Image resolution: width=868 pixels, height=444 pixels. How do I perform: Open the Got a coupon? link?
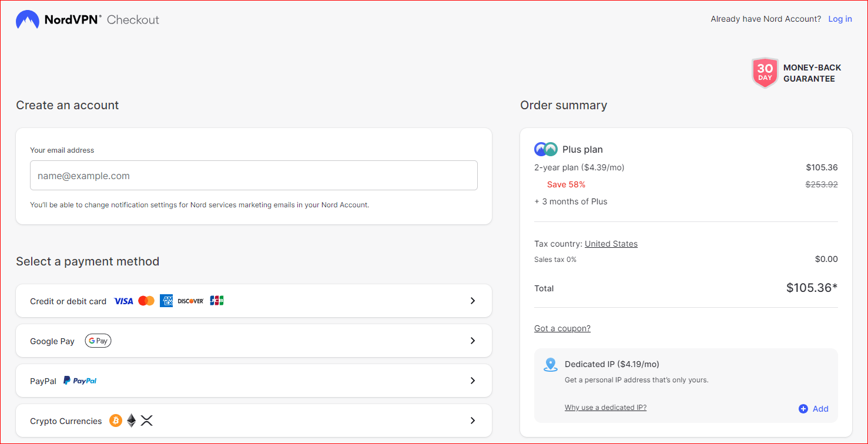coord(562,328)
